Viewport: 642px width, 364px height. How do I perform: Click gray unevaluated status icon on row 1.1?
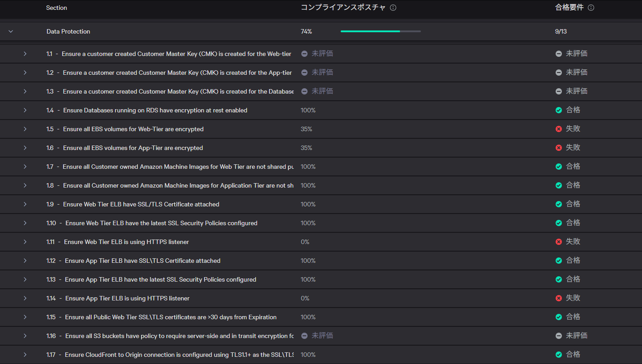[x=559, y=54]
